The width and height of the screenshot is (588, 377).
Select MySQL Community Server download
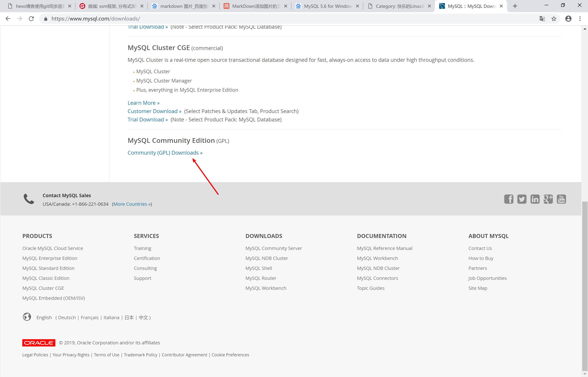(x=273, y=248)
